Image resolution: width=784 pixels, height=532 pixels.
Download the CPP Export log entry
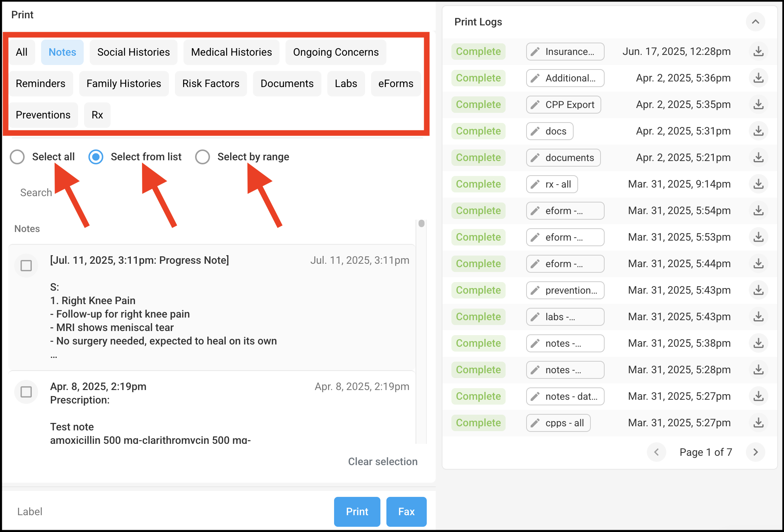[x=758, y=105]
